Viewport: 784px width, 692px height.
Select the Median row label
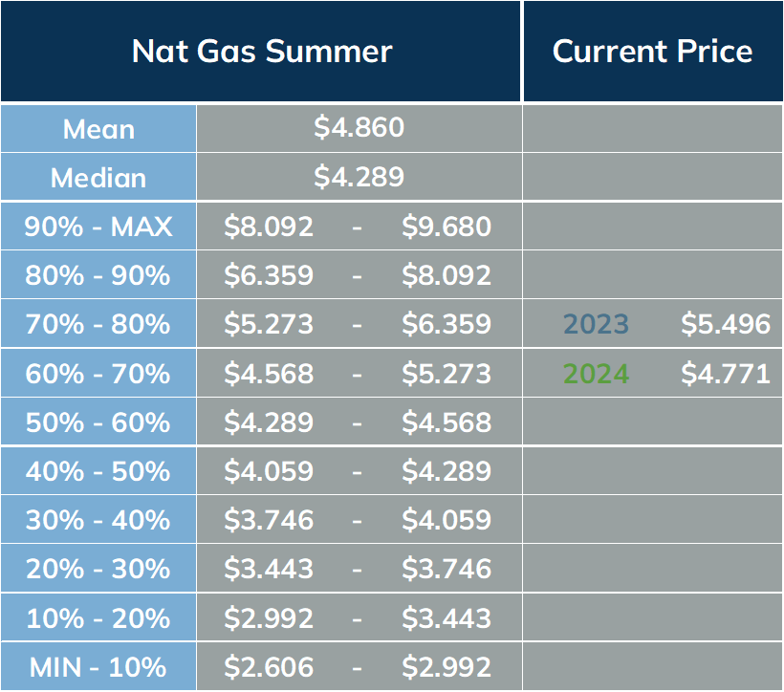[98, 178]
